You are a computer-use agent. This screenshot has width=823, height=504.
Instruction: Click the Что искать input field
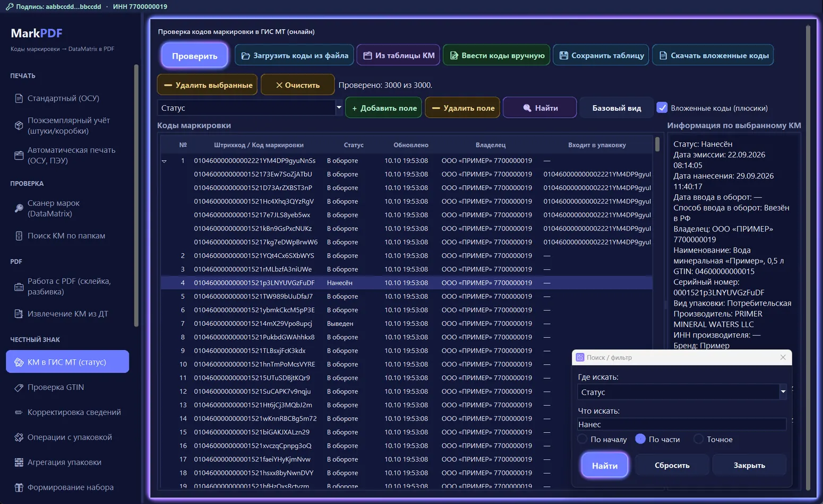pos(682,424)
